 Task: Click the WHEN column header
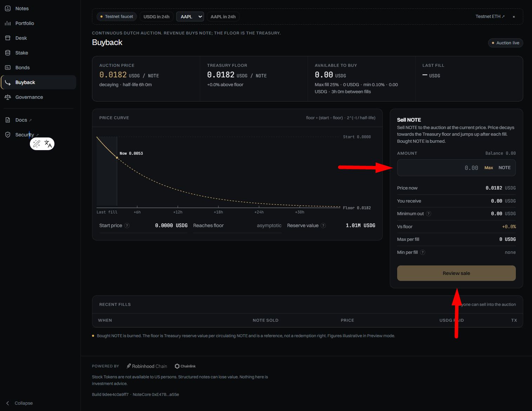tap(105, 320)
